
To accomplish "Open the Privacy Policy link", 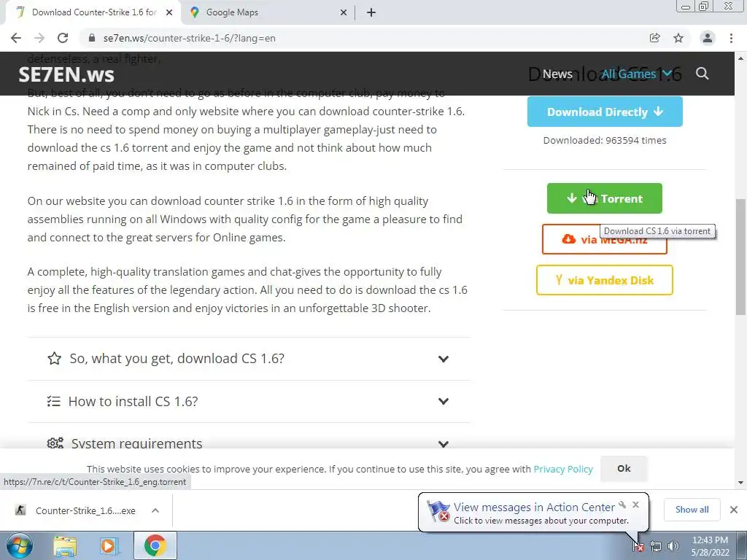I will point(563,469).
